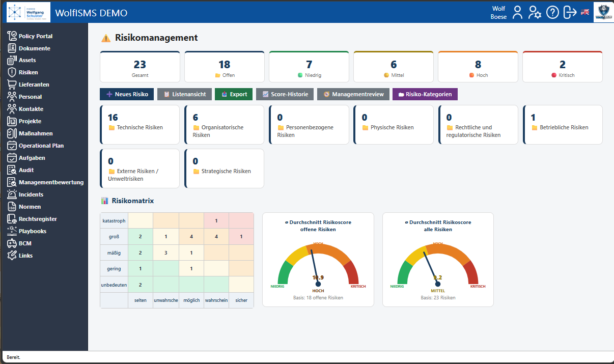Viewport: 614px width, 364px height.
Task: Open BCM from the sidebar
Action: pyautogui.click(x=25, y=243)
